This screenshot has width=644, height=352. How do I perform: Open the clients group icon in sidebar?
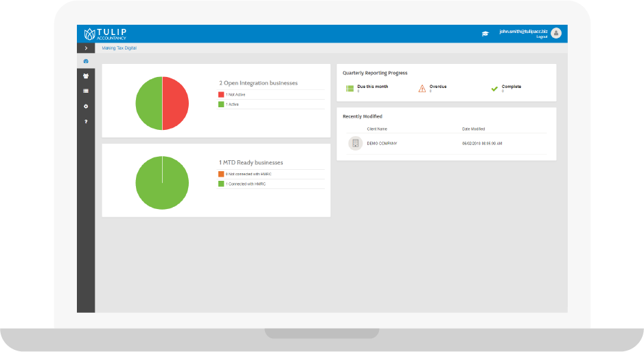pos(86,76)
